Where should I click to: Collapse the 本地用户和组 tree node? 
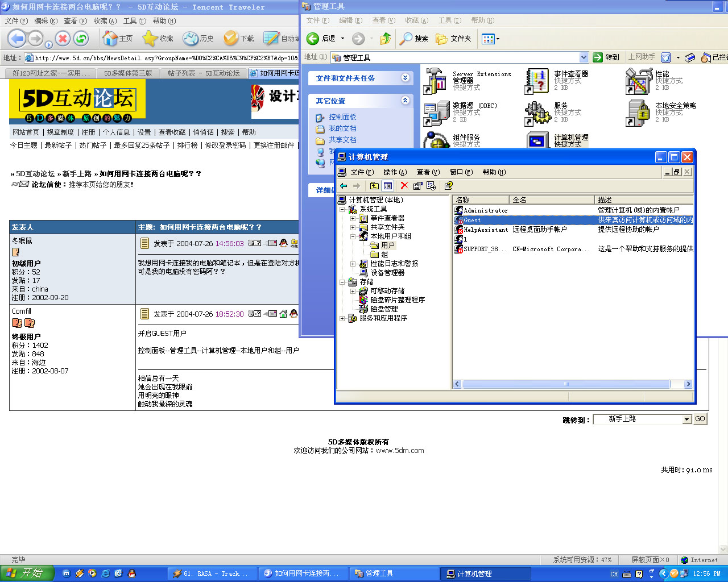click(x=353, y=236)
